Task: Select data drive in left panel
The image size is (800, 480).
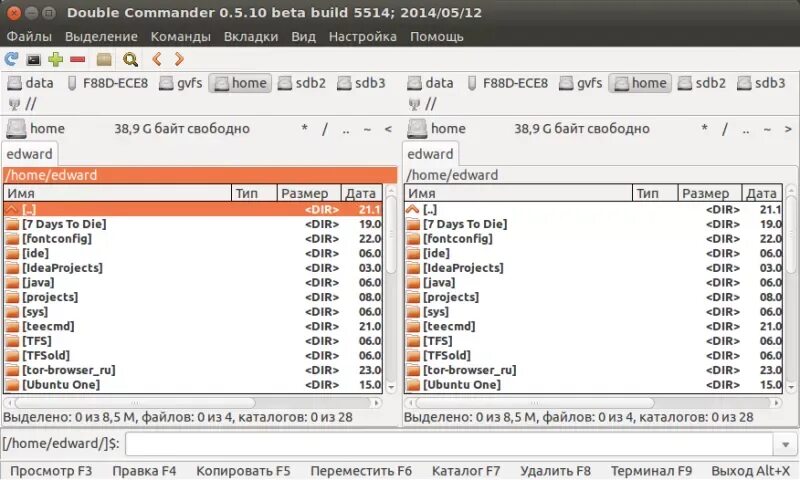Action: tap(30, 83)
